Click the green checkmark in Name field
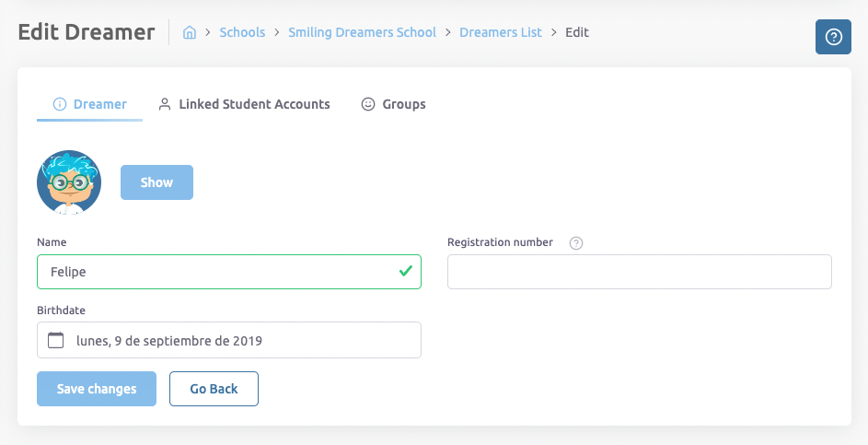The image size is (868, 445). [405, 272]
